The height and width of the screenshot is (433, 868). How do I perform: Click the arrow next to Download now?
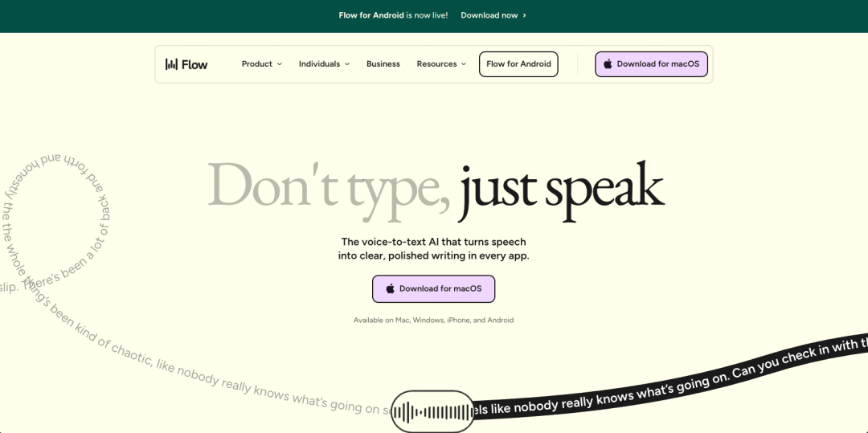tap(524, 15)
